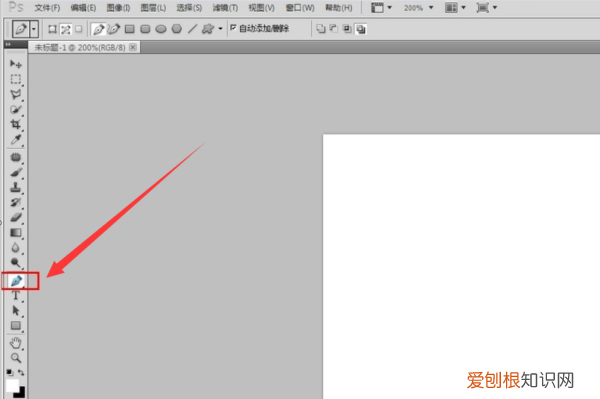This screenshot has width=600, height=399.
Task: Open the 图像(I) menu
Action: [x=118, y=8]
